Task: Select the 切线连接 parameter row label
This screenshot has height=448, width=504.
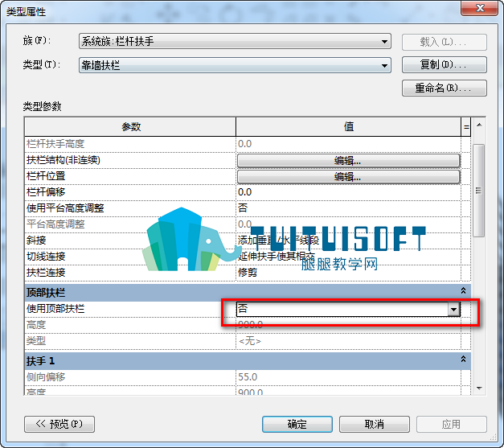Action: (x=46, y=257)
